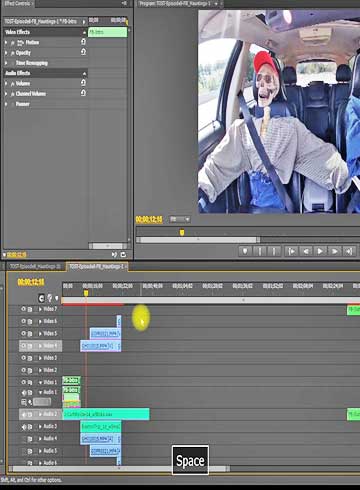The image size is (360, 490).
Task: Click audio play-only button in Effect Controls
Action: click(114, 255)
